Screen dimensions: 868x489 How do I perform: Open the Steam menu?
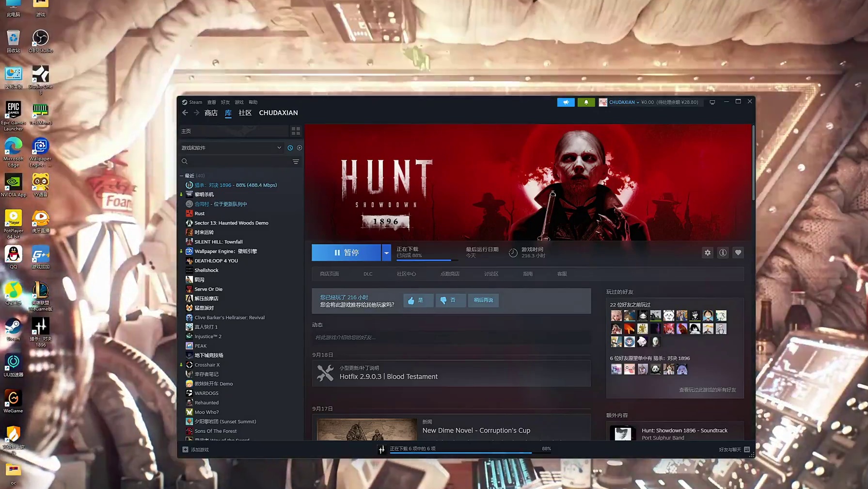(196, 102)
